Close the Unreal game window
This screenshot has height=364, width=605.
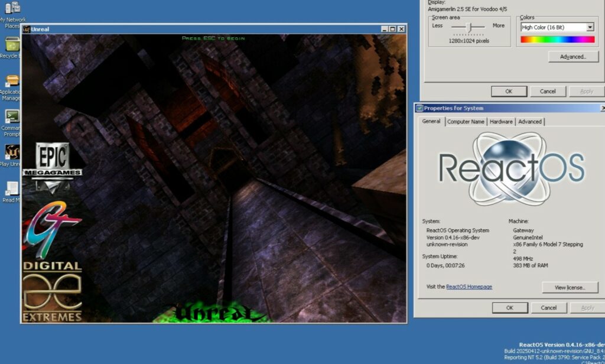click(401, 29)
